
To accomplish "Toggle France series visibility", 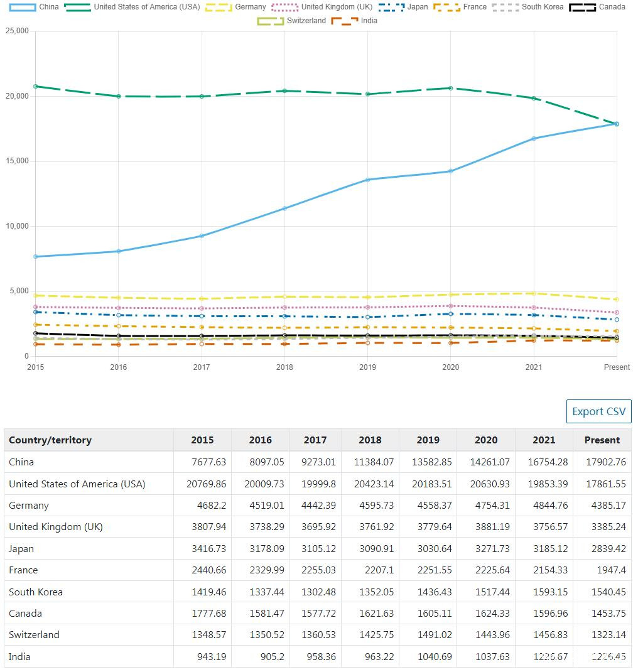I will (x=447, y=7).
